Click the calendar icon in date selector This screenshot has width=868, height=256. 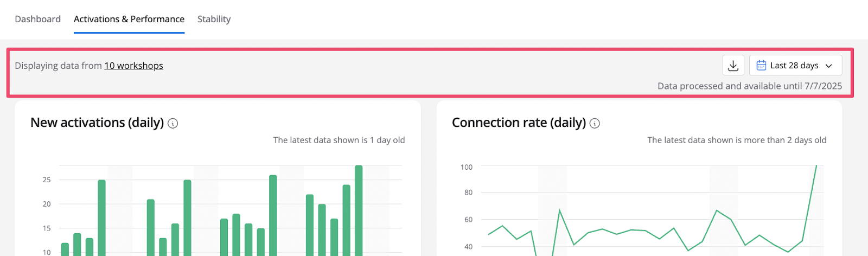[x=761, y=66]
